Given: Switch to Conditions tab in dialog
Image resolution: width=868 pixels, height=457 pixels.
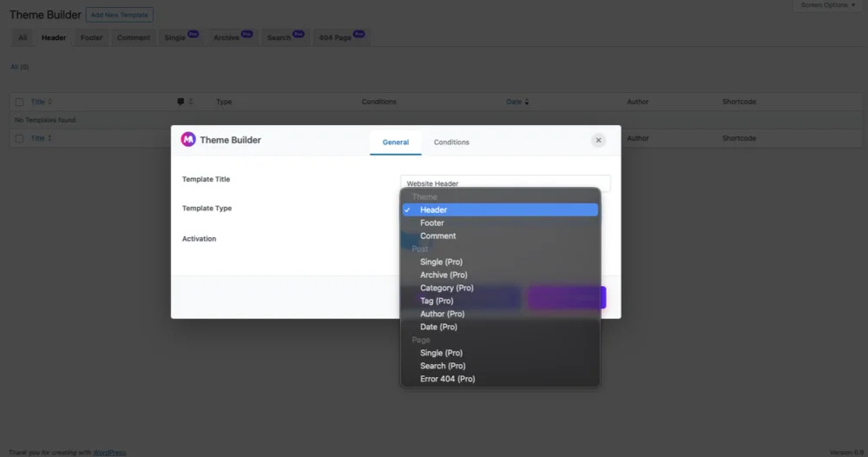Looking at the screenshot, I should (451, 142).
